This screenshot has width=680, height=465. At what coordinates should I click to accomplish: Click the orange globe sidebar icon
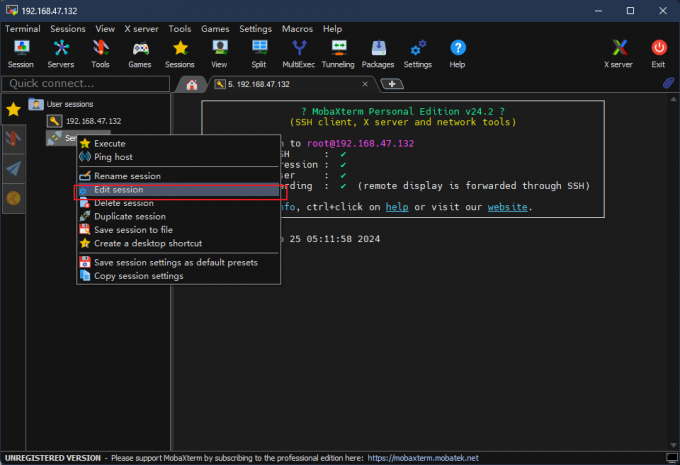(13, 198)
